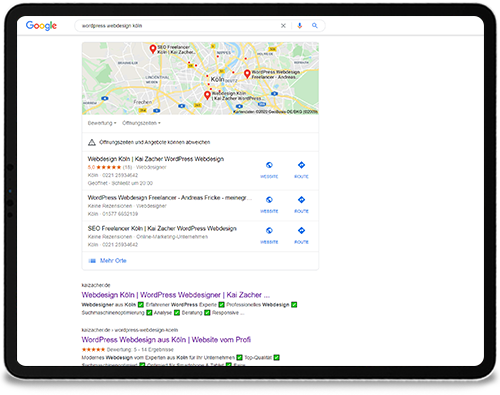The image size is (500, 395).
Task: Open WordPress Webdesign Freelancer Andreas Fricke listing
Action: pos(170,198)
